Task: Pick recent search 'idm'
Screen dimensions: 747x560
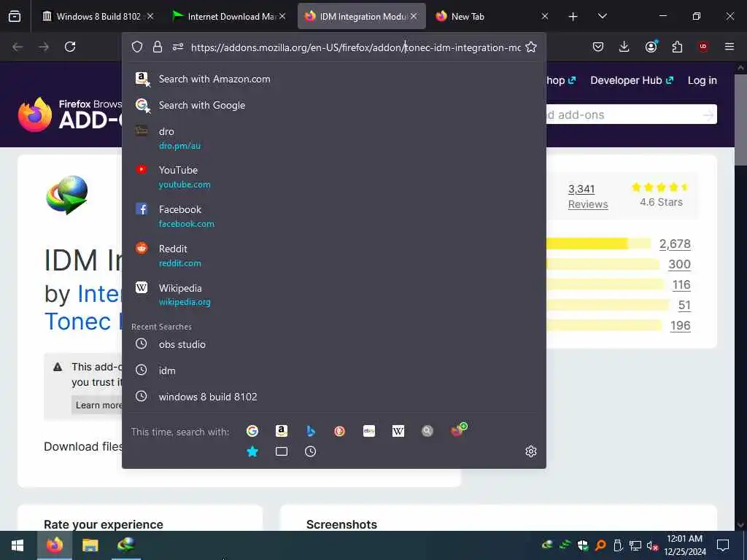Action: (x=334, y=370)
